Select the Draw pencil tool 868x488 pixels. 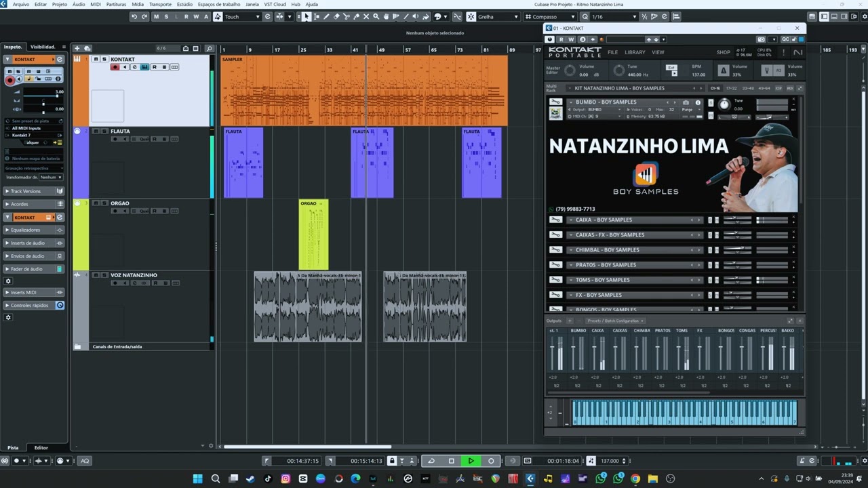(x=326, y=16)
